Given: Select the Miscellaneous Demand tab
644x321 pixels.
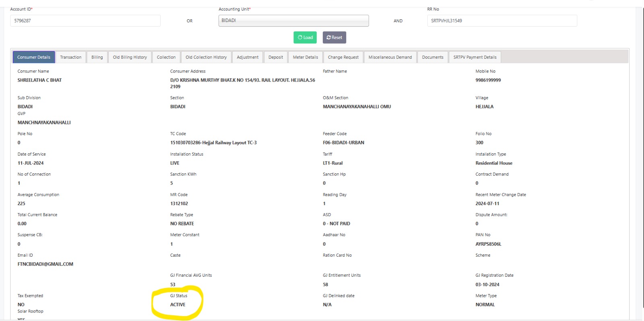Looking at the screenshot, I should click(390, 57).
